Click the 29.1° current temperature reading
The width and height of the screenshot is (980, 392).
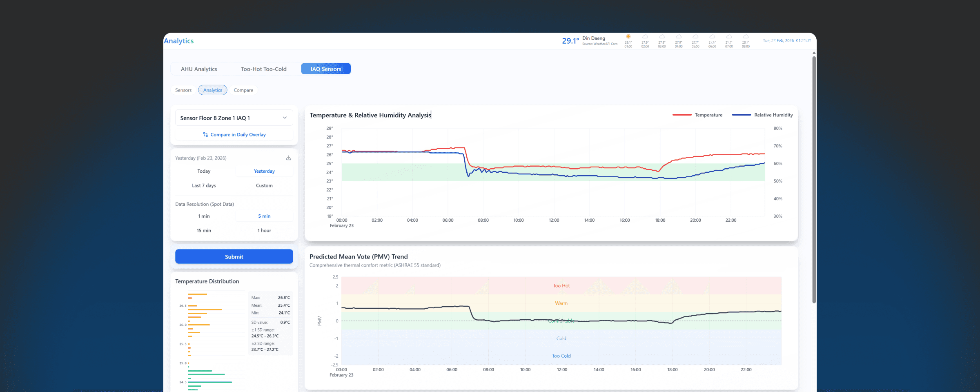(570, 41)
